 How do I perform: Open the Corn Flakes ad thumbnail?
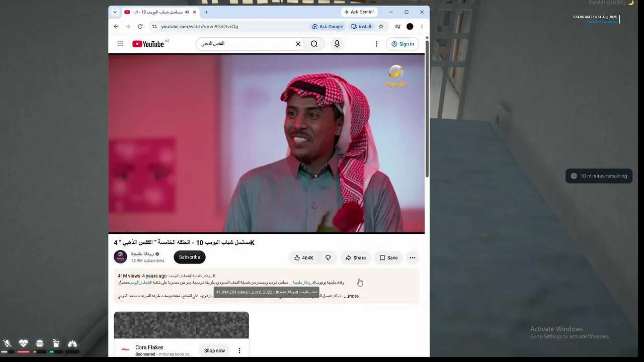click(x=181, y=325)
